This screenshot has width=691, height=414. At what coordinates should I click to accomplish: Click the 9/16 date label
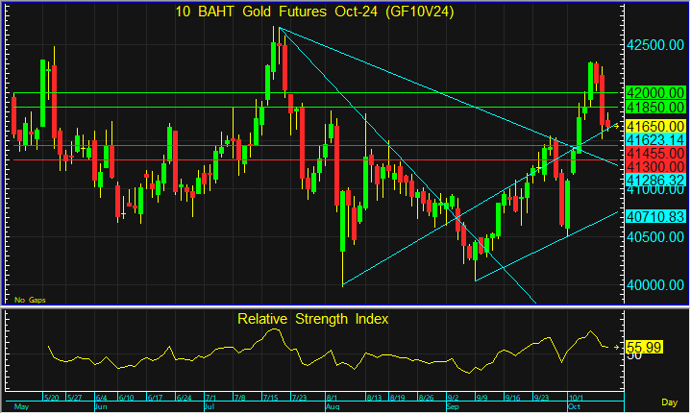pos(513,398)
